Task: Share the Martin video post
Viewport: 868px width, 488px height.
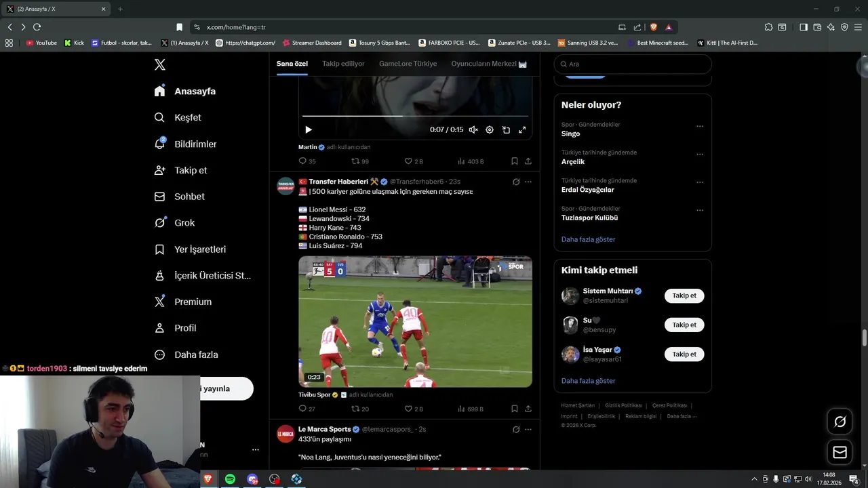Action: 528,161
